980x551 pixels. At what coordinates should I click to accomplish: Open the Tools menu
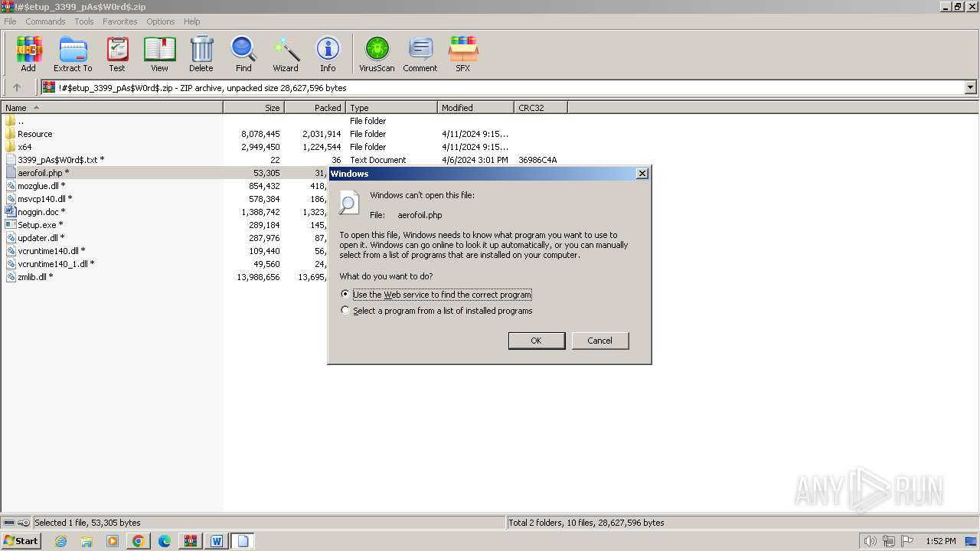pos(84,21)
